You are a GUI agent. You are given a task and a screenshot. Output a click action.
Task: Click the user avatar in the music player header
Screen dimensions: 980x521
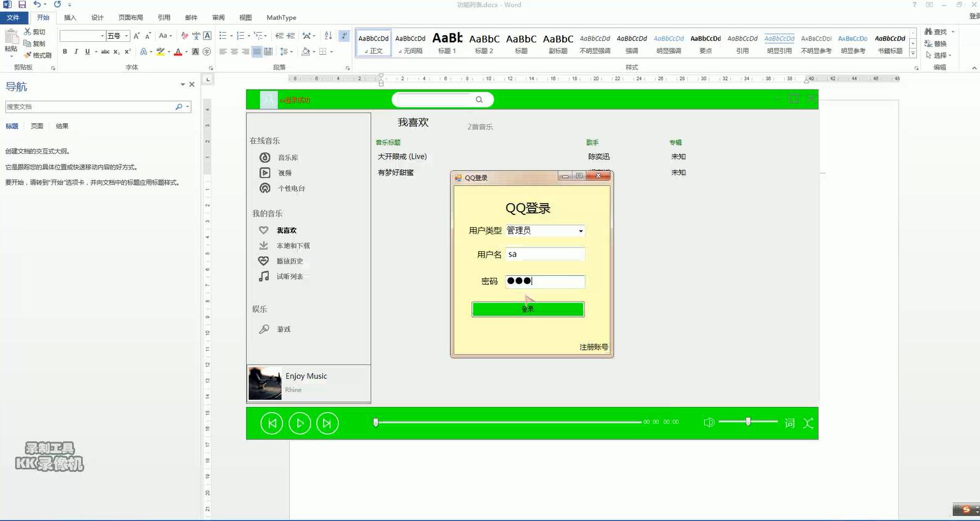269,100
